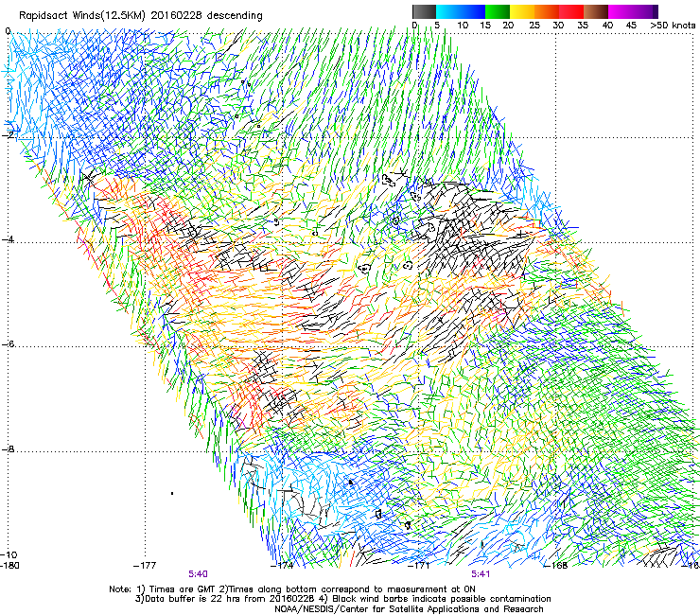The width and height of the screenshot is (700, 615).
Task: Click the '45' legend scale label
Action: [631, 26]
